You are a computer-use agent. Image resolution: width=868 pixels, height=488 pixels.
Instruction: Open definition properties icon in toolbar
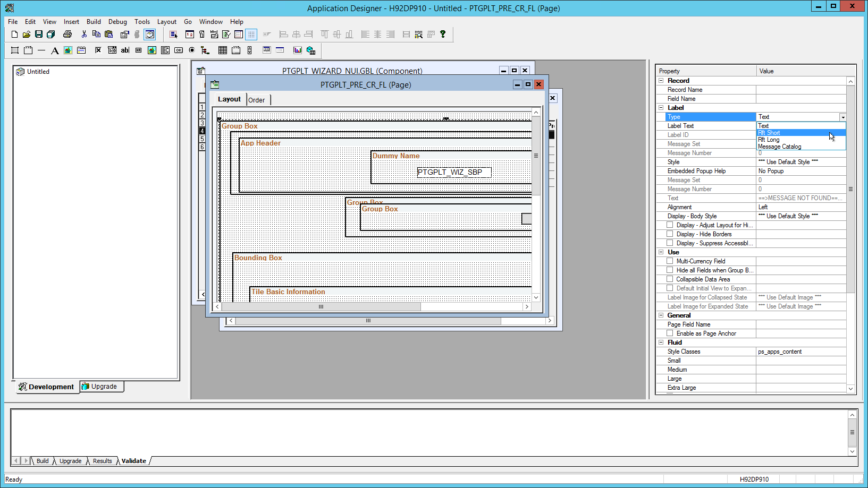click(x=125, y=35)
